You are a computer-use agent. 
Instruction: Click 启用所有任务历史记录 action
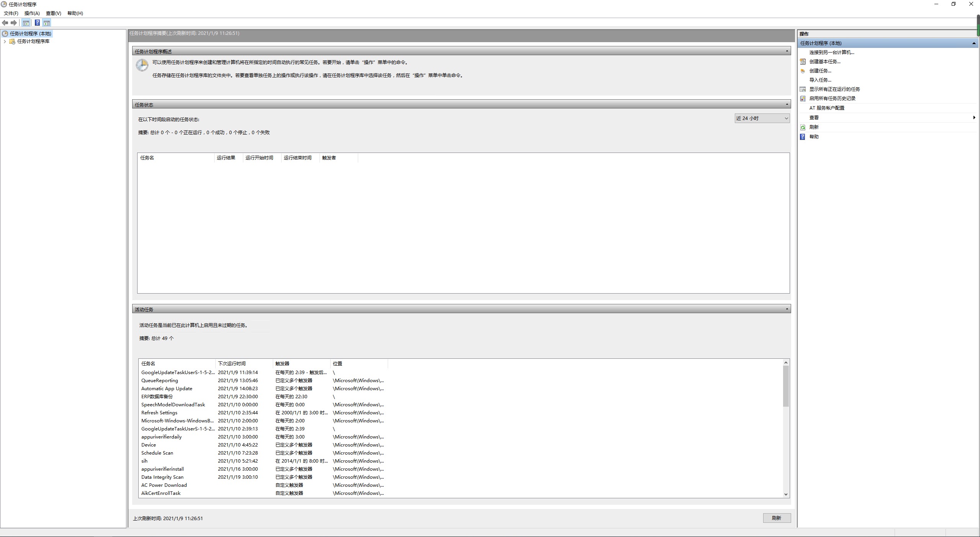(x=832, y=99)
